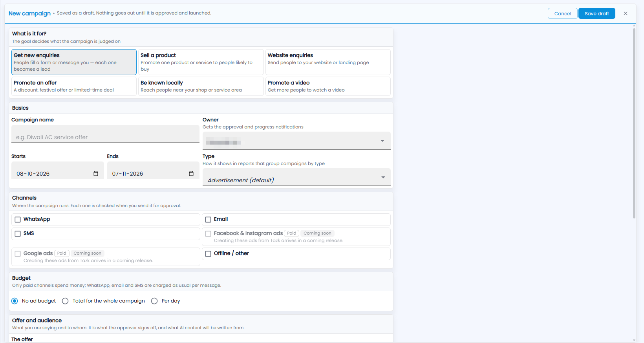Tick the WhatsApp channel checkbox
The height and width of the screenshot is (343, 644).
click(18, 220)
